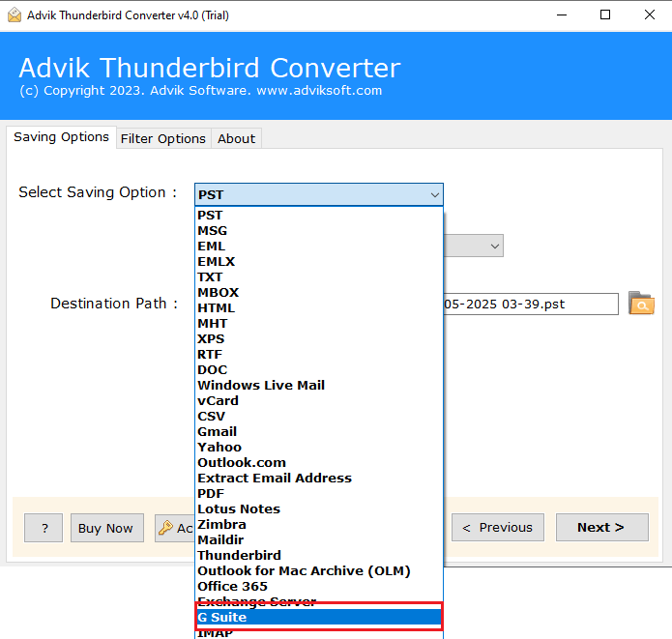Choose Zimbra from the list
The width and height of the screenshot is (672, 639).
(319, 525)
